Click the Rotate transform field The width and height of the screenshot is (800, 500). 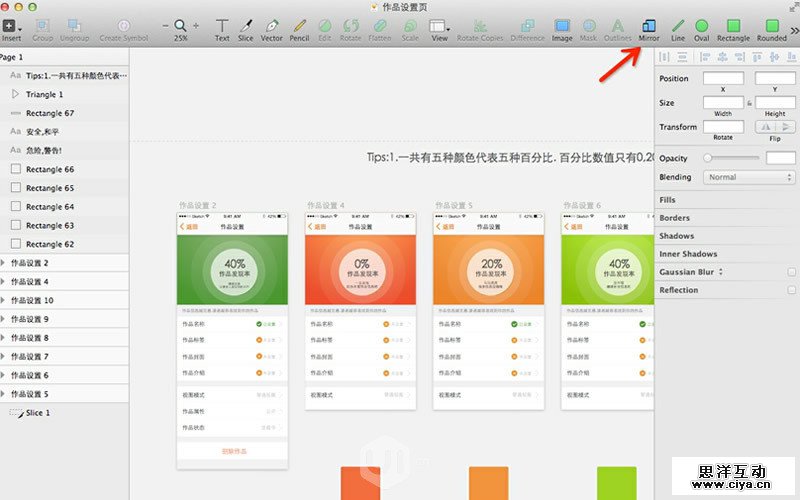723,127
